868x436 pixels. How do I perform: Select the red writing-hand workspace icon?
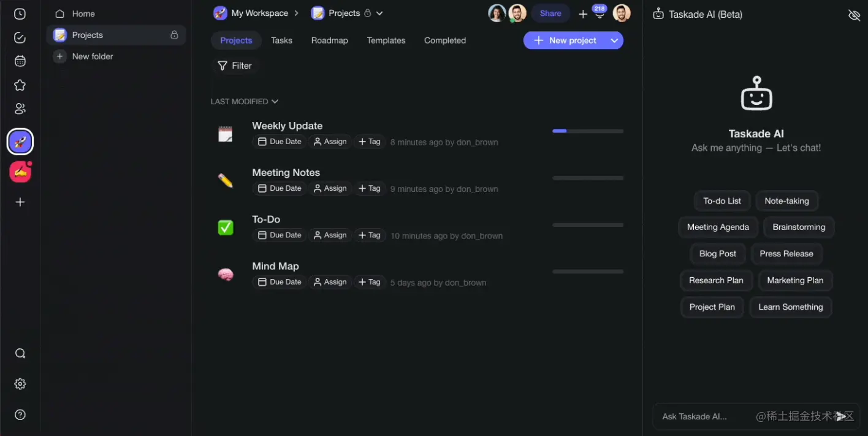click(20, 172)
